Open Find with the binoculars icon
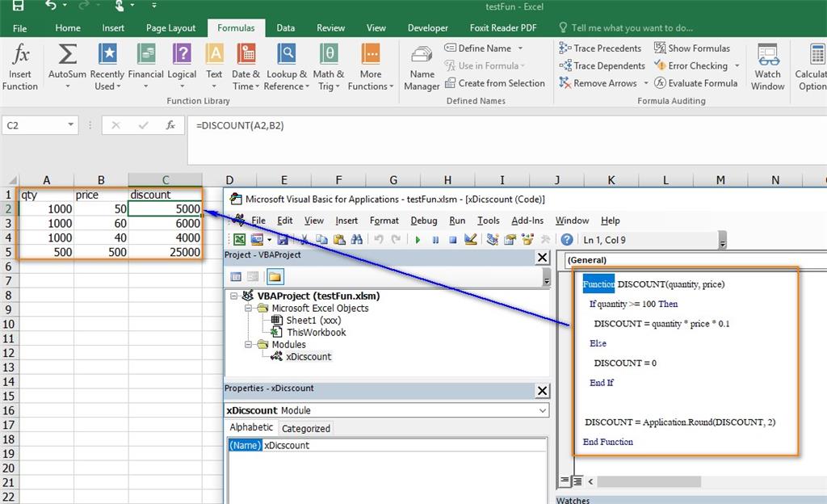The width and height of the screenshot is (827, 504). (356, 240)
